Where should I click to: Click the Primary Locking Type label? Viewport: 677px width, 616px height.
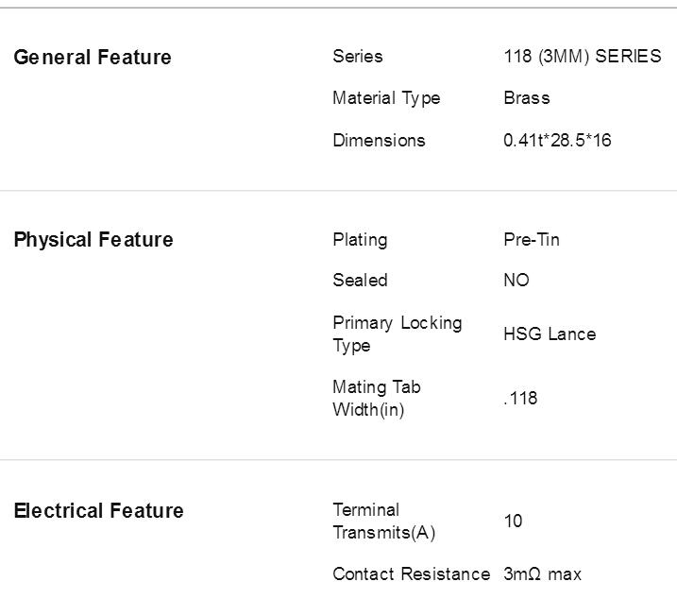tap(398, 334)
